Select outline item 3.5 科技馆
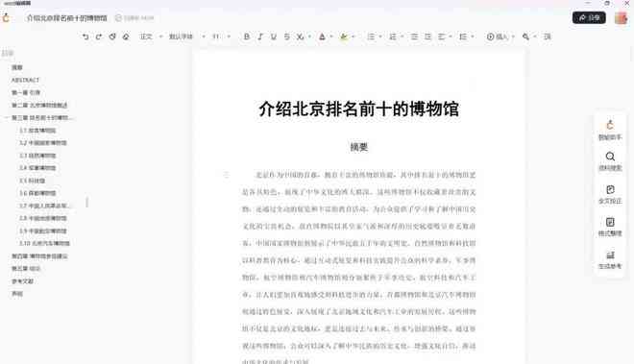The height and width of the screenshot is (364, 634). [33, 181]
